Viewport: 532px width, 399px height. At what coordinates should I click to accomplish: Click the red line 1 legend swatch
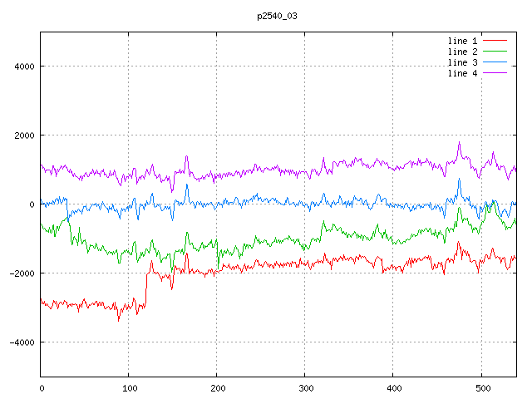[495, 41]
